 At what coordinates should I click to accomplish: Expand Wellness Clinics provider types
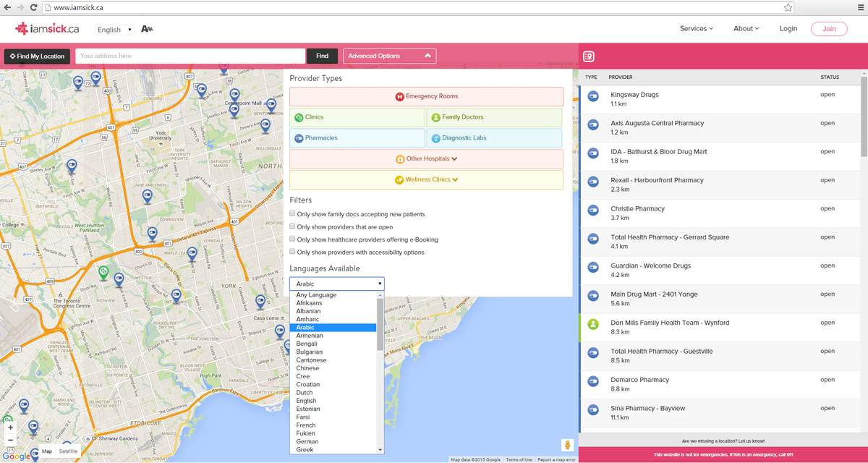426,180
